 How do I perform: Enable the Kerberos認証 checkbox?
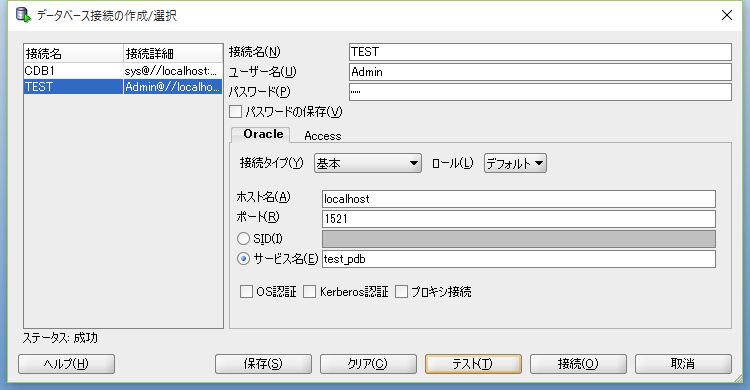pyautogui.click(x=309, y=291)
